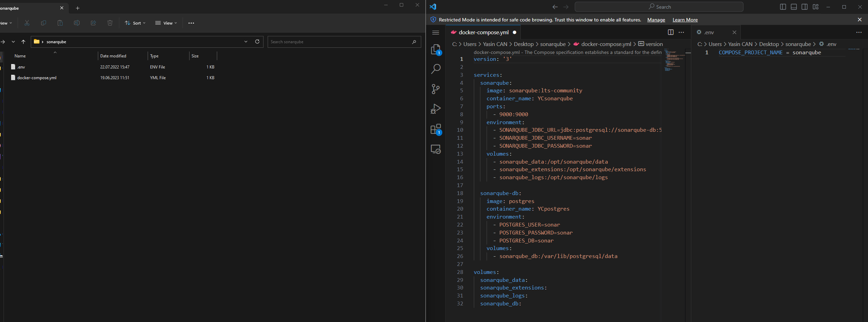Click image: sonarqube:lts-community line
The image size is (868, 322).
[x=534, y=91]
